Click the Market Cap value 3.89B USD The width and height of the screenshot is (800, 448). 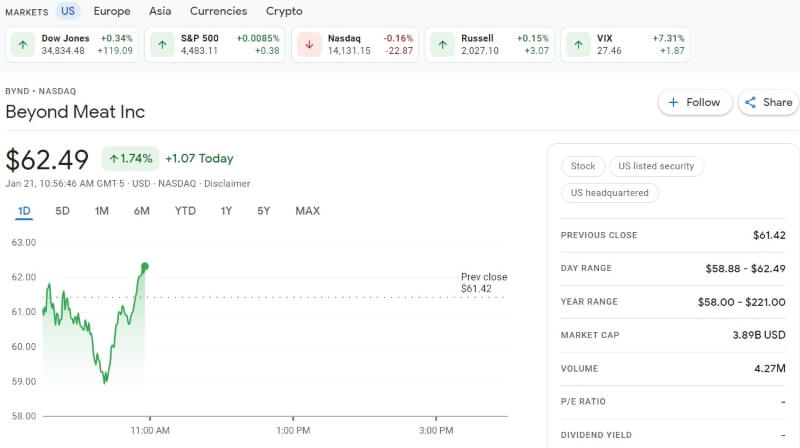click(759, 335)
